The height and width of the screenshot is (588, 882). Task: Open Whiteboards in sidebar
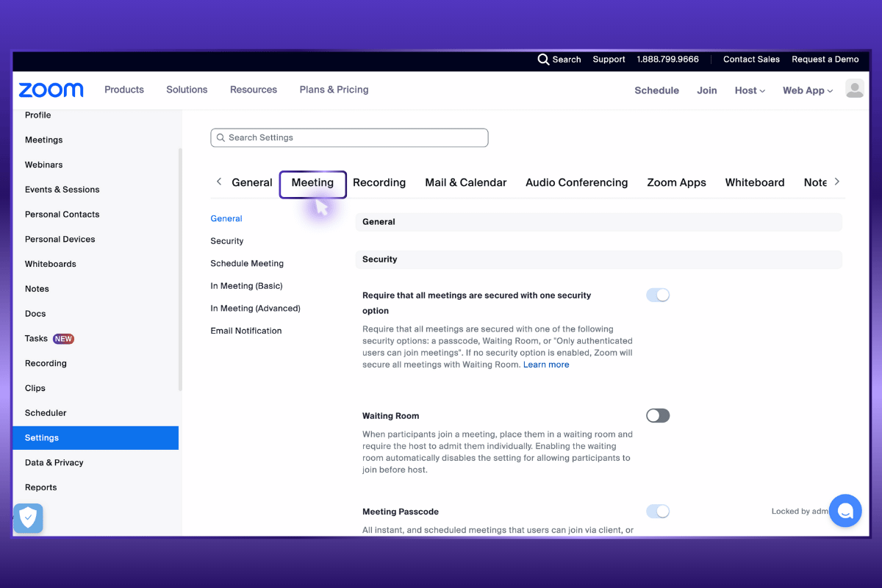(51, 264)
